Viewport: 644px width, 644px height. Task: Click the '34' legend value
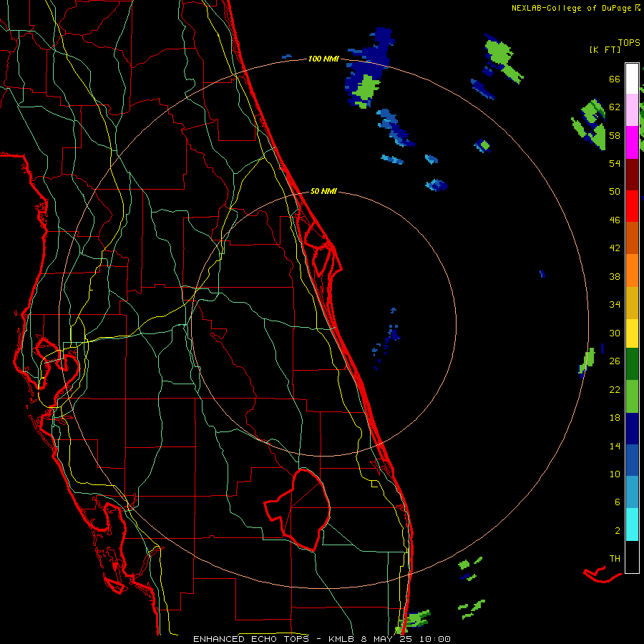point(615,305)
